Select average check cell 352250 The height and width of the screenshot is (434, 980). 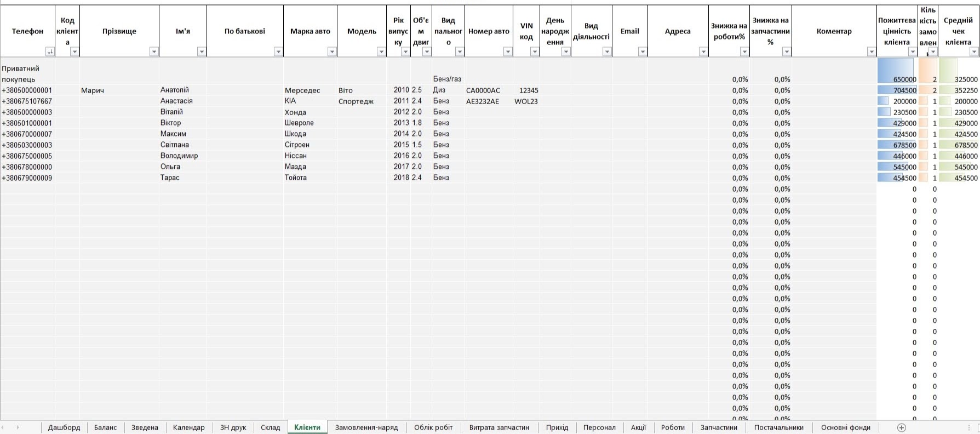(958, 90)
